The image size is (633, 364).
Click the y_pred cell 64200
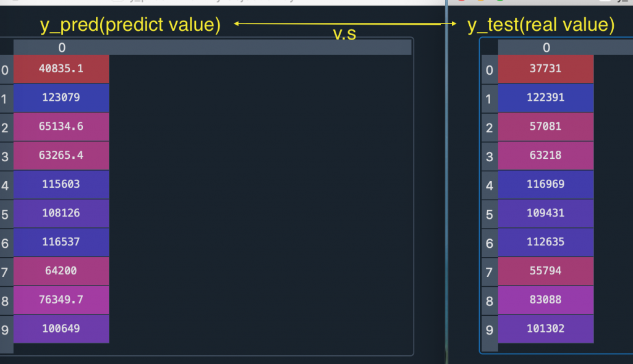tap(61, 271)
